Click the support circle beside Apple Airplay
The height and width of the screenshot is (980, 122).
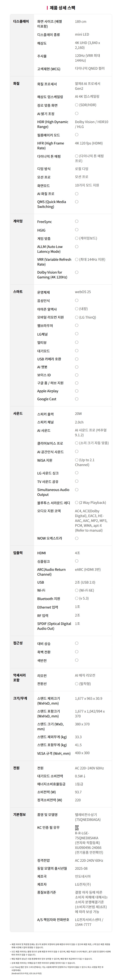77,391
